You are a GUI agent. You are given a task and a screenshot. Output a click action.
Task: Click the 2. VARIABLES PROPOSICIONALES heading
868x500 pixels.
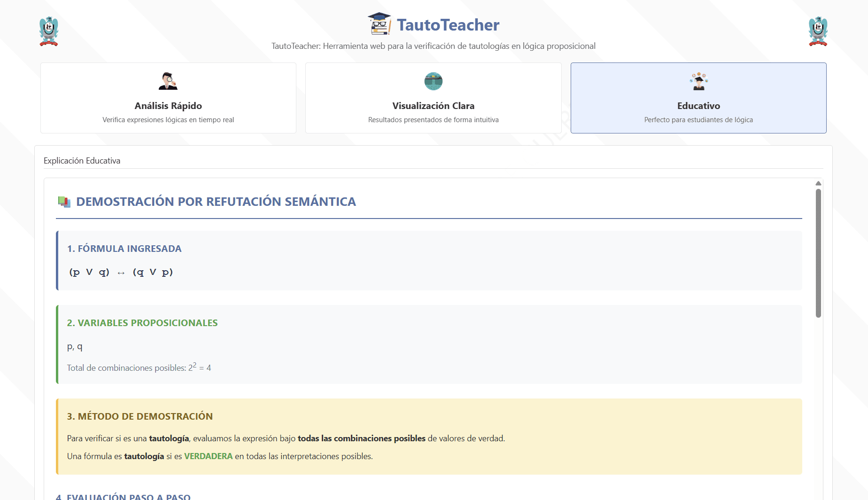point(142,323)
